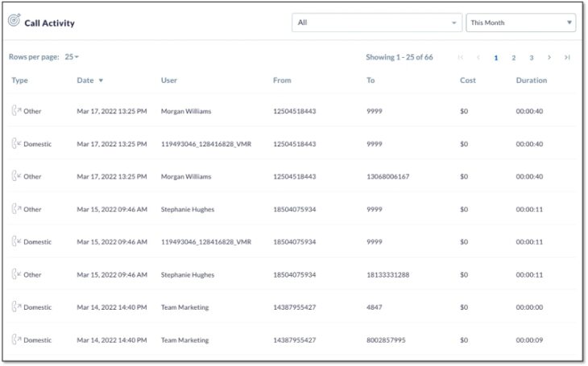This screenshot has height=366, width=588.
Task: Go to previous page arrow
Action: point(478,57)
